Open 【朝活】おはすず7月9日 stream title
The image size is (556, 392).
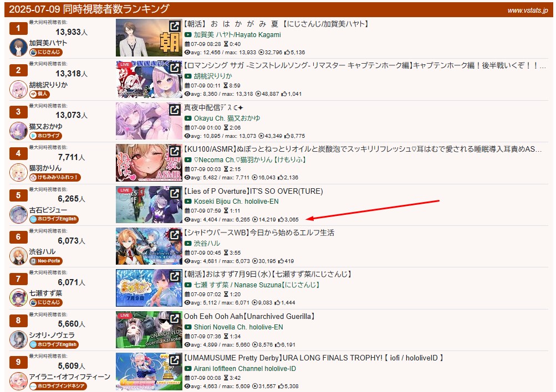click(268, 274)
